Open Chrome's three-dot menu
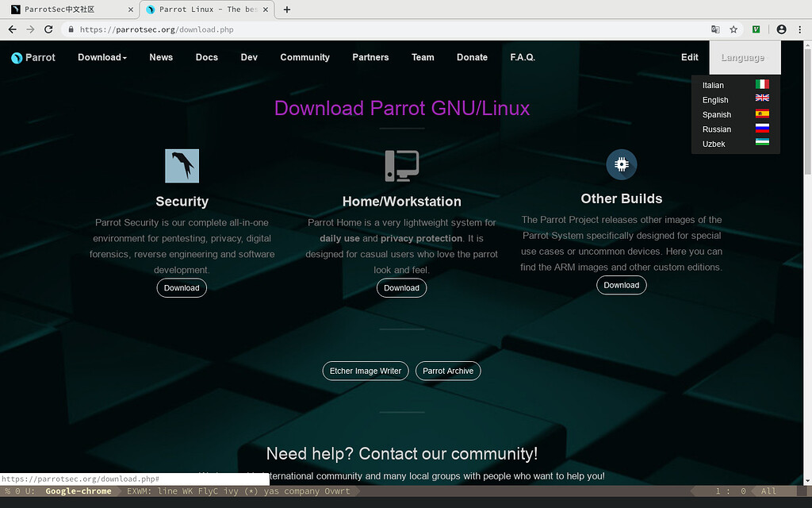This screenshot has height=508, width=812. (x=799, y=29)
